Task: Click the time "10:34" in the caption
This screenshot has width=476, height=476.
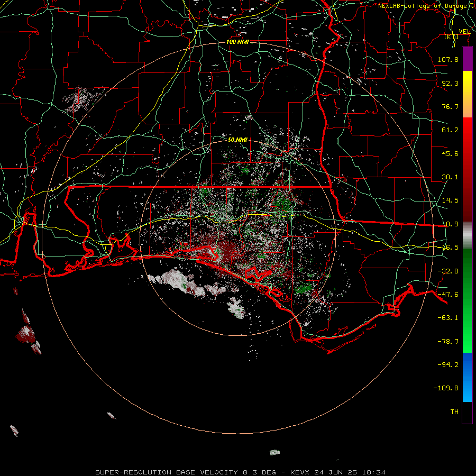Action: tap(374, 472)
